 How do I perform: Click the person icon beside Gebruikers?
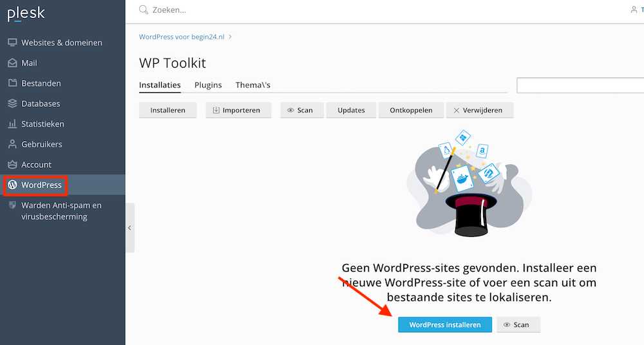[x=12, y=144]
